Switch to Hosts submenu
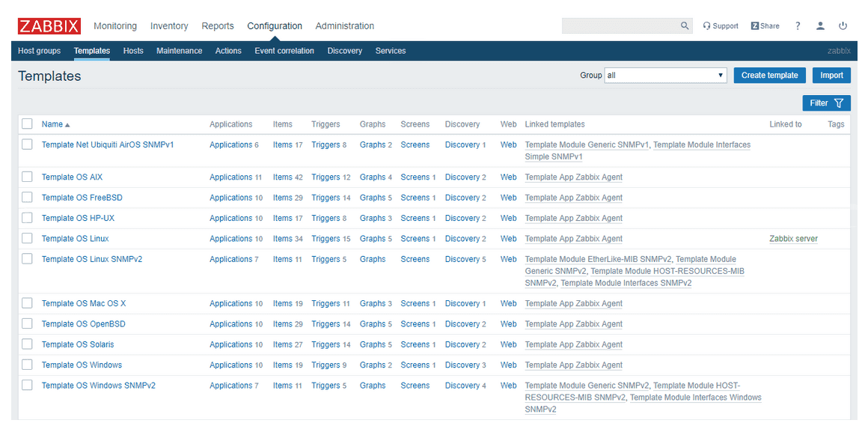Viewport: 868px width, 429px height. [x=133, y=51]
